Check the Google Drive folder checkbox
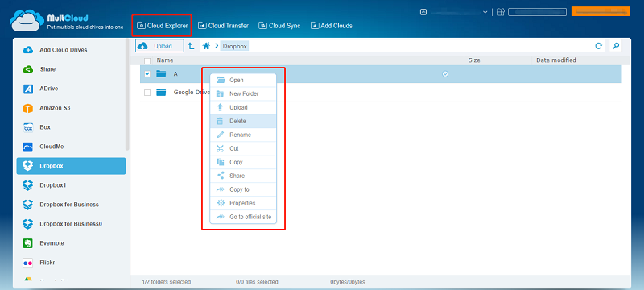 (x=147, y=93)
